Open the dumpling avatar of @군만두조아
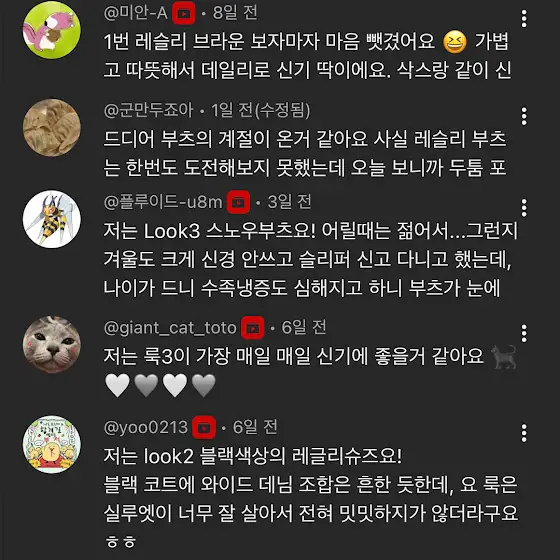The height and width of the screenshot is (560, 560). click(52, 128)
